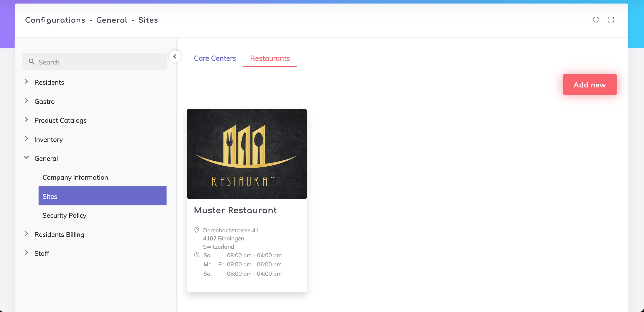Open Company information page
The height and width of the screenshot is (312, 644).
click(75, 177)
